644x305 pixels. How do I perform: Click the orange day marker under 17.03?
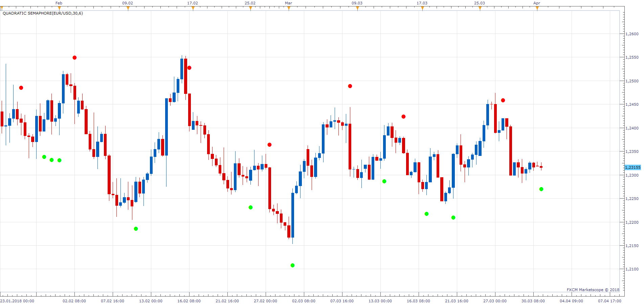click(422, 8)
